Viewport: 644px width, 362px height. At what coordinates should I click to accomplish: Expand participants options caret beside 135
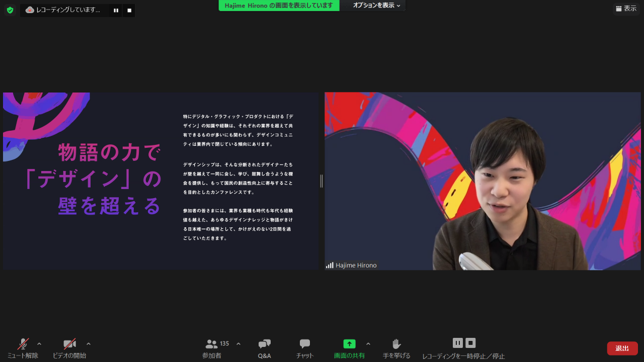point(238,344)
